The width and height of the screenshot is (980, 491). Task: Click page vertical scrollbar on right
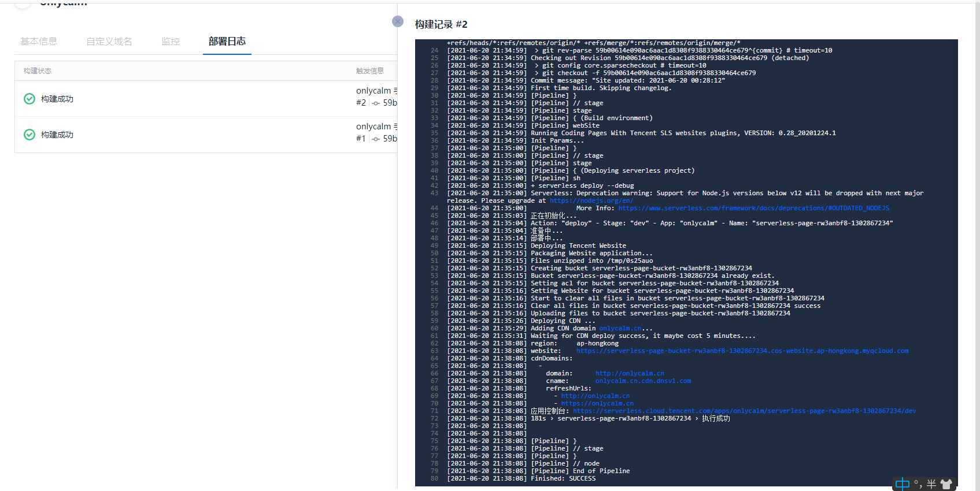click(x=977, y=245)
